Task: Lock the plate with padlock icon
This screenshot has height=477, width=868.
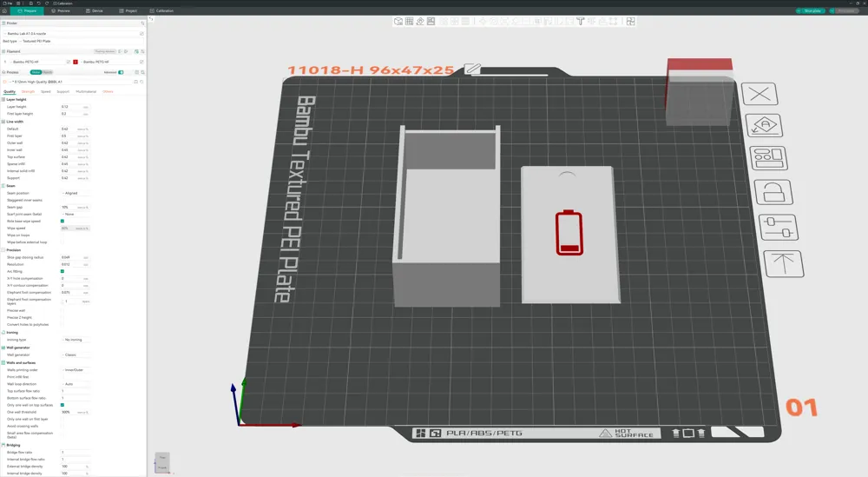Action: (x=773, y=192)
